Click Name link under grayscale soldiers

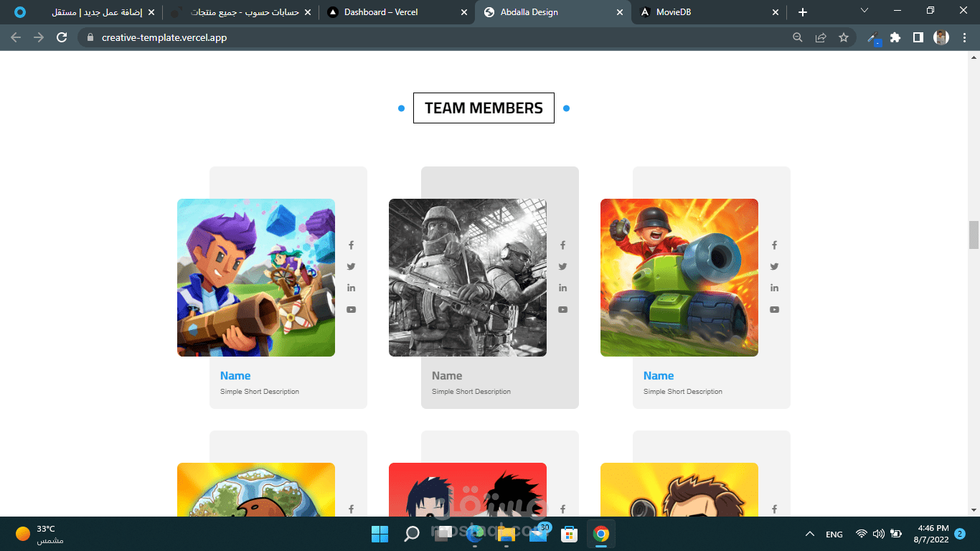[x=447, y=376]
